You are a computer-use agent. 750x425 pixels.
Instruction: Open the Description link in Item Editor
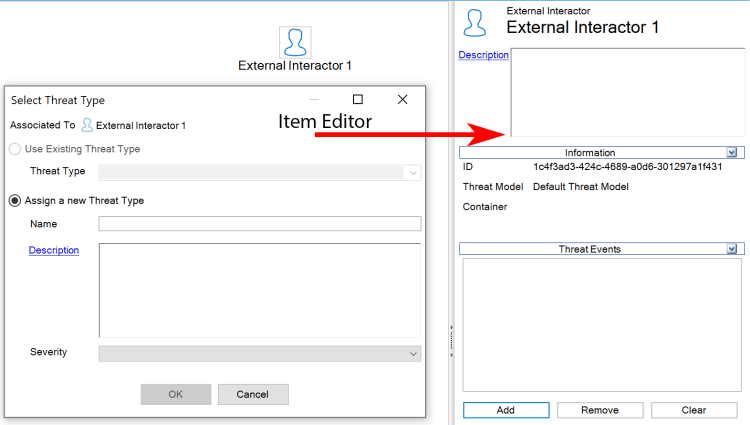tap(483, 55)
